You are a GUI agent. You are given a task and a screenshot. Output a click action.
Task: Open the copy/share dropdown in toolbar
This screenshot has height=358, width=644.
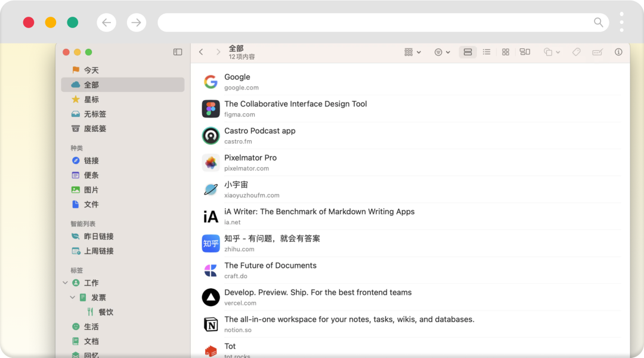click(x=552, y=52)
